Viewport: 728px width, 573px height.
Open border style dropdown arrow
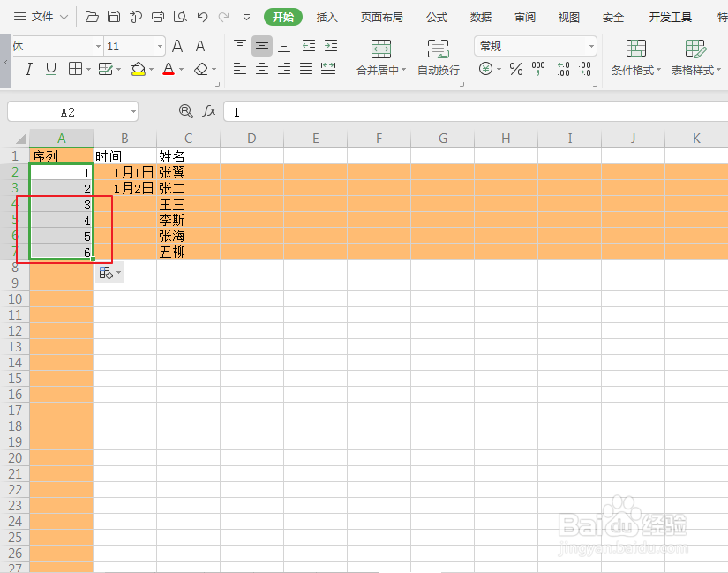coord(88,70)
